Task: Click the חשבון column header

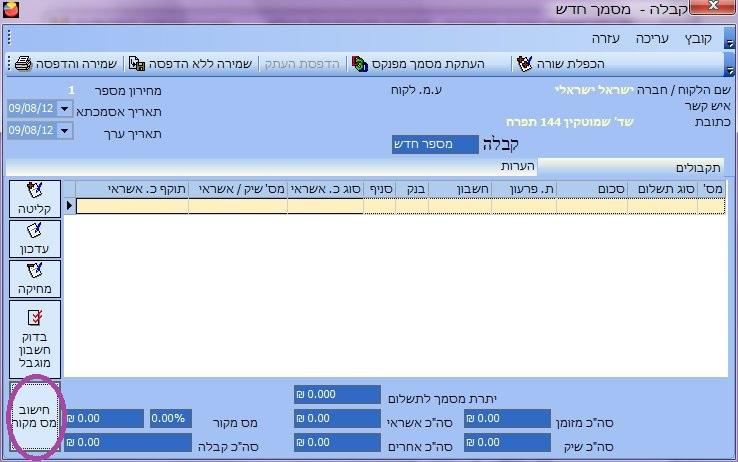Action: click(x=460, y=189)
